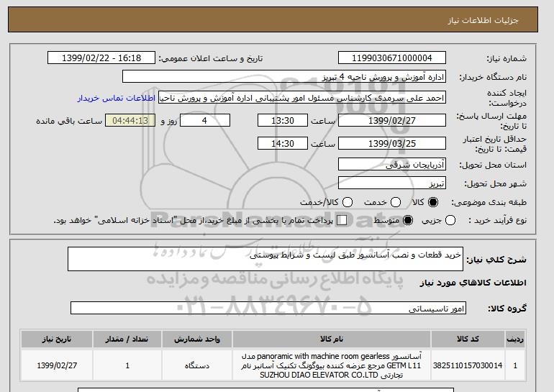This screenshot has height=392, width=554.
Task: Select the خدمت radio button
Action: 396,202
